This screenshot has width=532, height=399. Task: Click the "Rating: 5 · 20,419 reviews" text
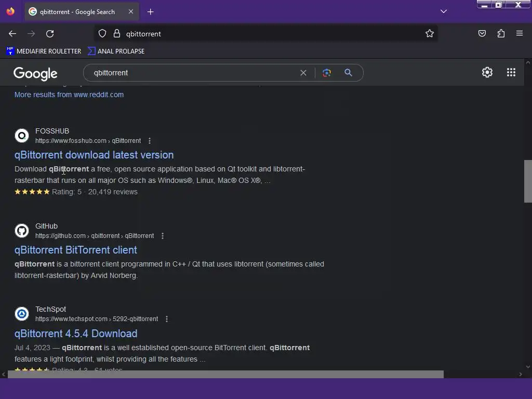[x=95, y=192]
